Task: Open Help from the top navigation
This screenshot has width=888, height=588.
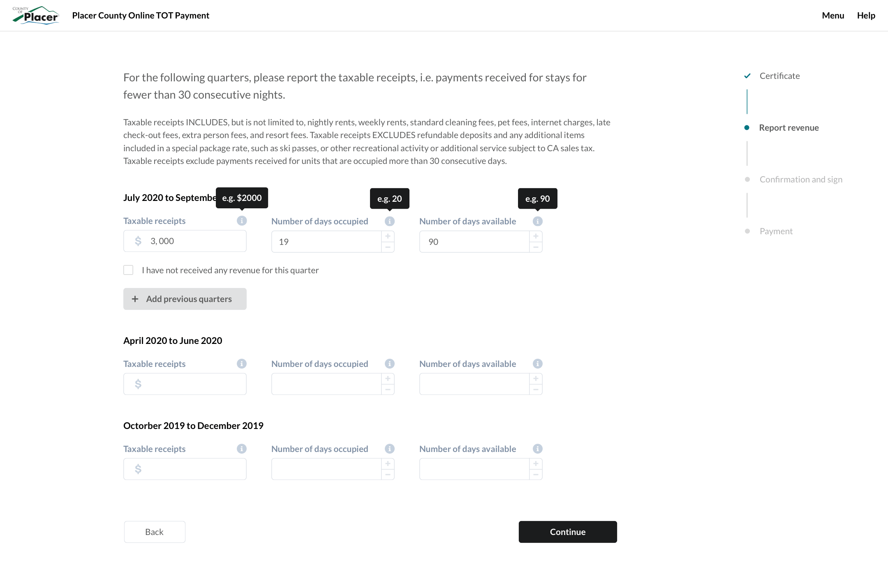Action: (x=866, y=15)
